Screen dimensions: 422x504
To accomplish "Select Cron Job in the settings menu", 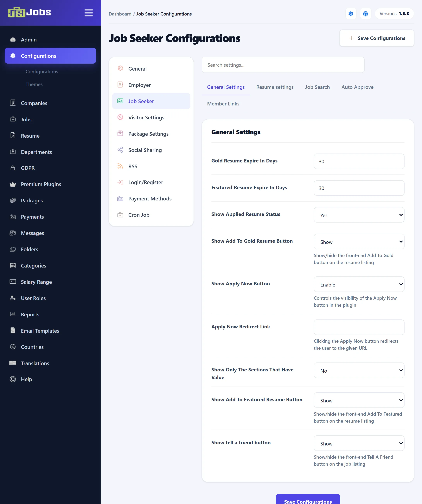I will 151,215.
